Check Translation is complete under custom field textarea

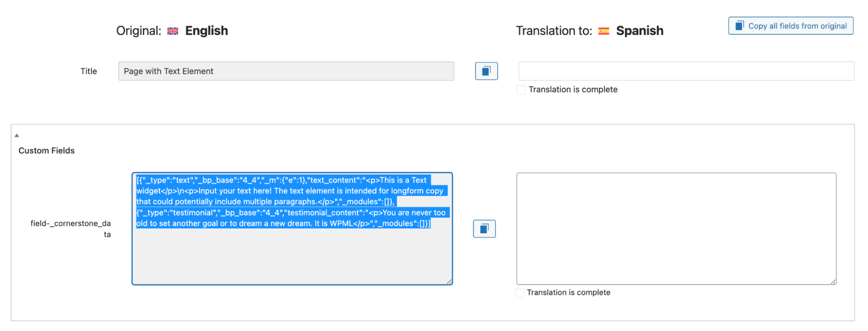(x=519, y=293)
